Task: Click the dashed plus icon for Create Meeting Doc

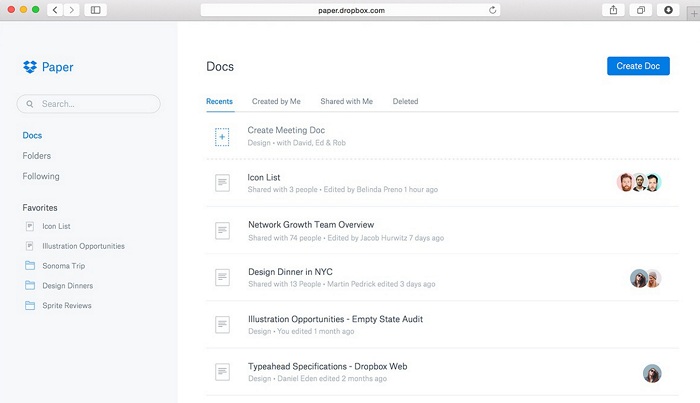Action: [222, 137]
